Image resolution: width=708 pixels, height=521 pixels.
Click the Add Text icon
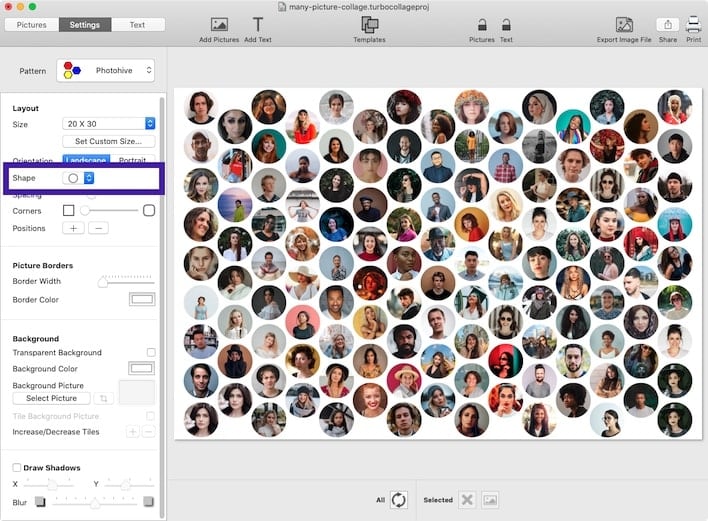tap(258, 25)
